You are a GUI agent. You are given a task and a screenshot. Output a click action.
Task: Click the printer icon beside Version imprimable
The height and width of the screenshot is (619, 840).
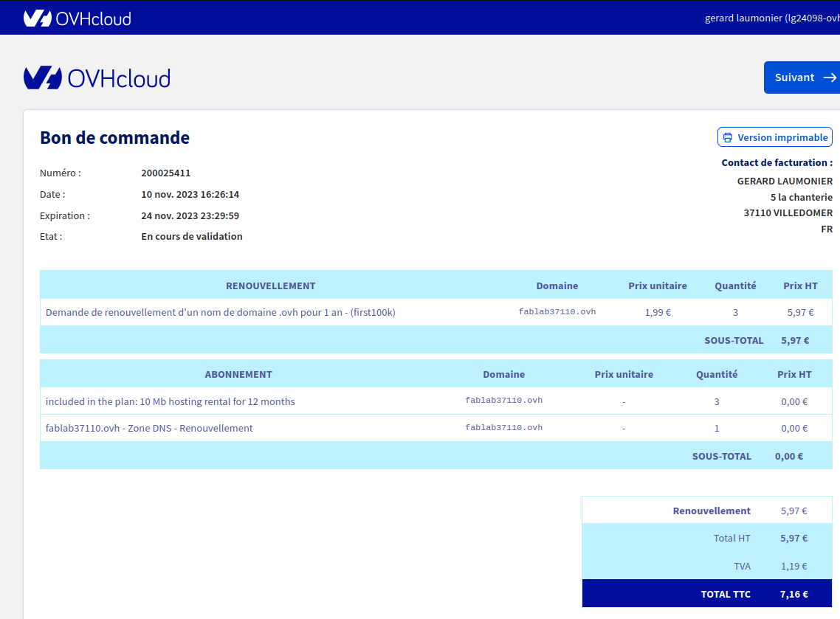pos(728,138)
